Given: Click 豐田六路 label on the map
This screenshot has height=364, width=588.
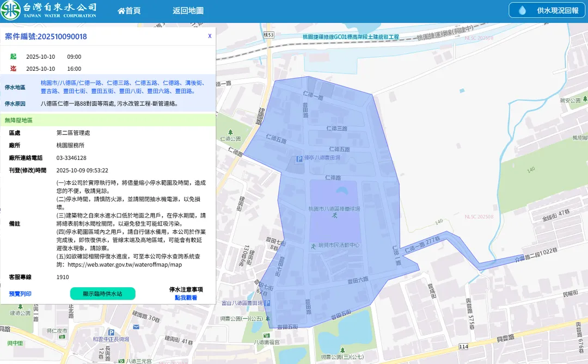Looking at the screenshot, I should 358,280.
